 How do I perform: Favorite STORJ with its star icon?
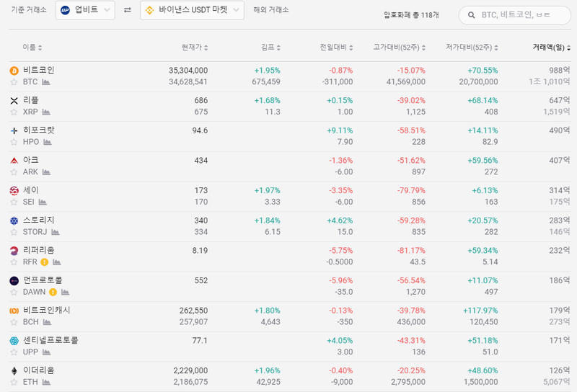coord(14,232)
